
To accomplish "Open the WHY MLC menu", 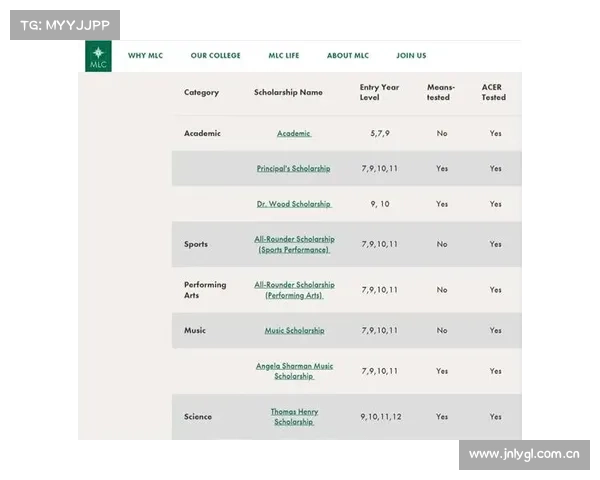I will [x=145, y=56].
